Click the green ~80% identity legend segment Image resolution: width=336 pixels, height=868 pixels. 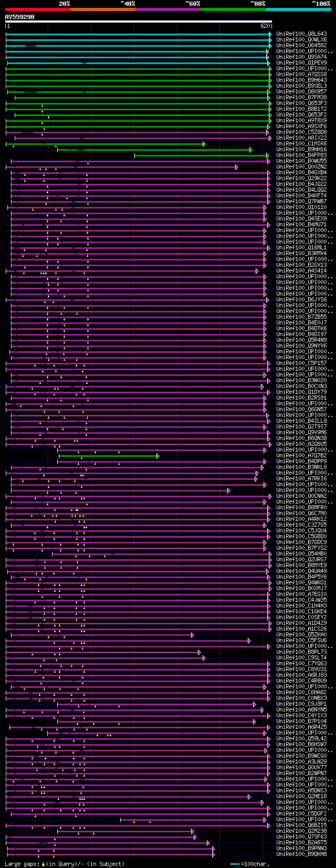[233, 9]
